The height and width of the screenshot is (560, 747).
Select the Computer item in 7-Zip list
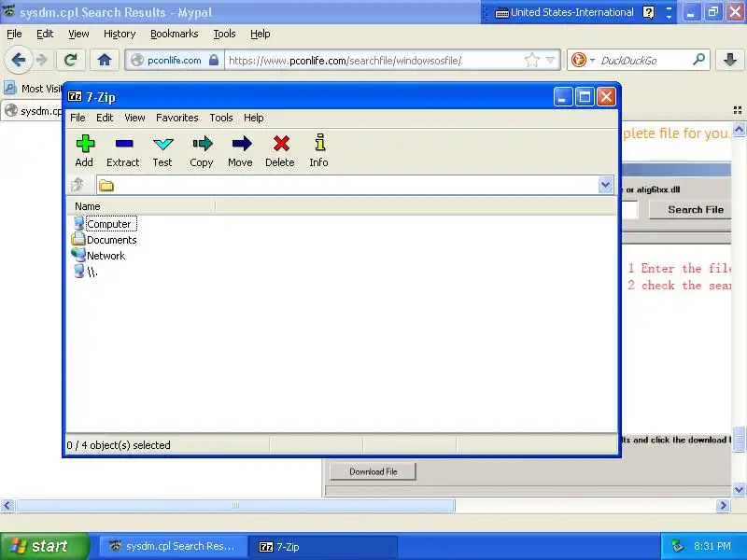(105, 224)
